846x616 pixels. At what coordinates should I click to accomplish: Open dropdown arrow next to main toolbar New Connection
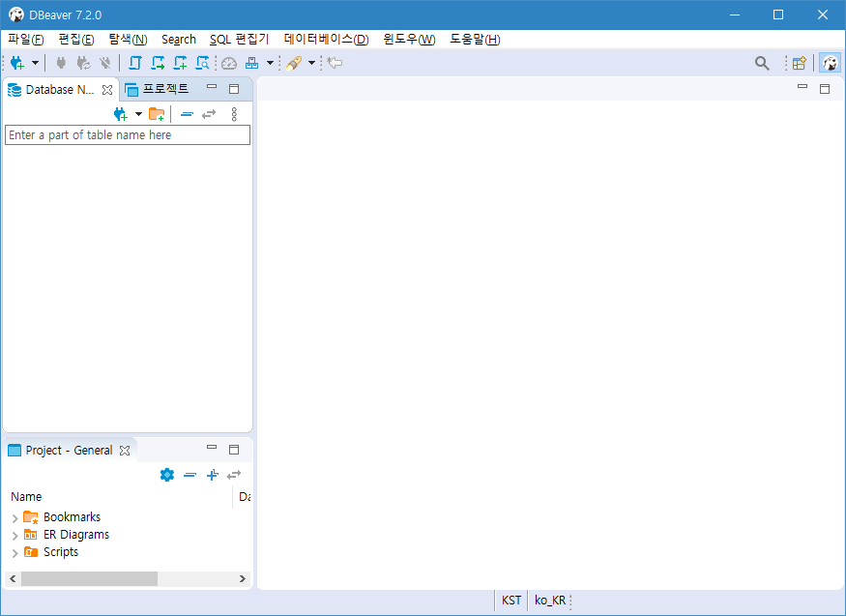pos(35,63)
